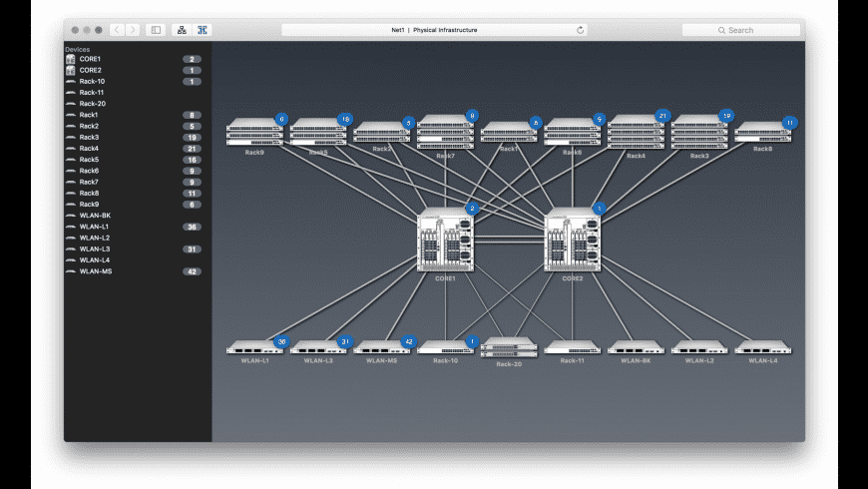Image resolution: width=868 pixels, height=489 pixels.
Task: Reload the Physical Infrastructure view
Action: click(x=580, y=30)
